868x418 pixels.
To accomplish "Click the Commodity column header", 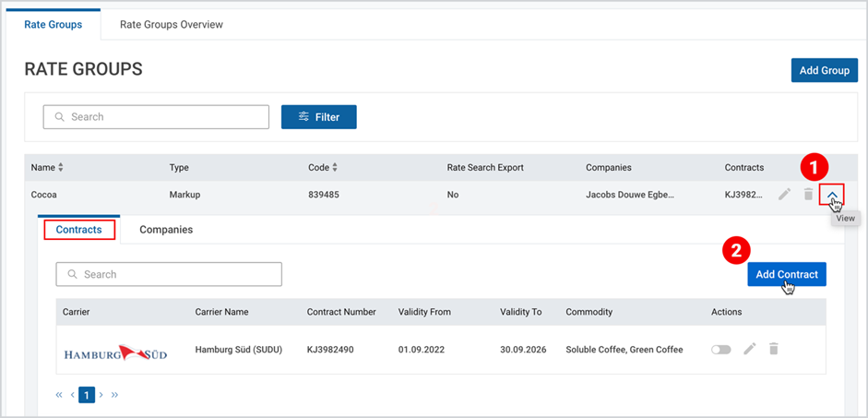I will click(589, 312).
